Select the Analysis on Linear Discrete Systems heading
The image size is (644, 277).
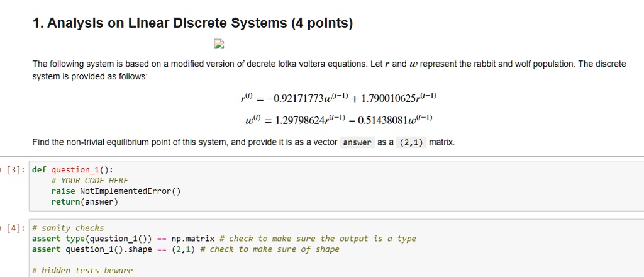[x=192, y=23]
